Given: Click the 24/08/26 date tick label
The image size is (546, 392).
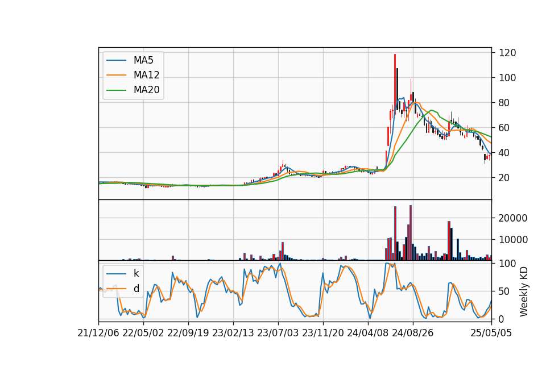Looking at the screenshot, I should (413, 333).
